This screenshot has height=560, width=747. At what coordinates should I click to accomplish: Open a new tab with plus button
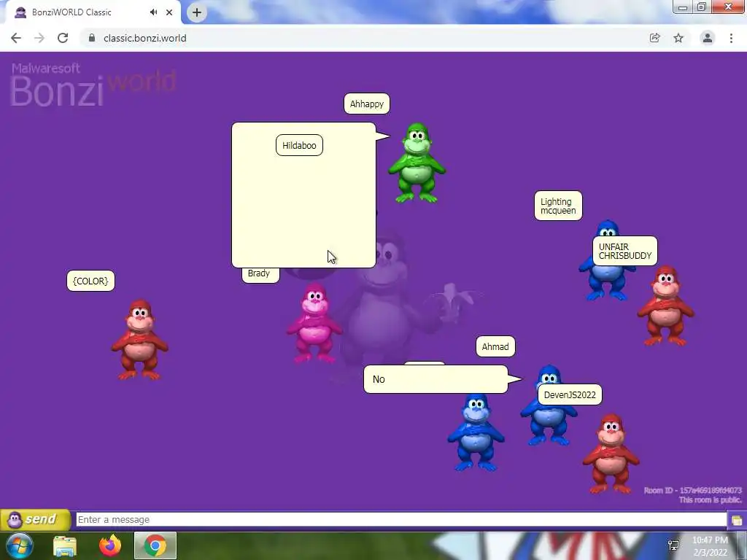(197, 12)
